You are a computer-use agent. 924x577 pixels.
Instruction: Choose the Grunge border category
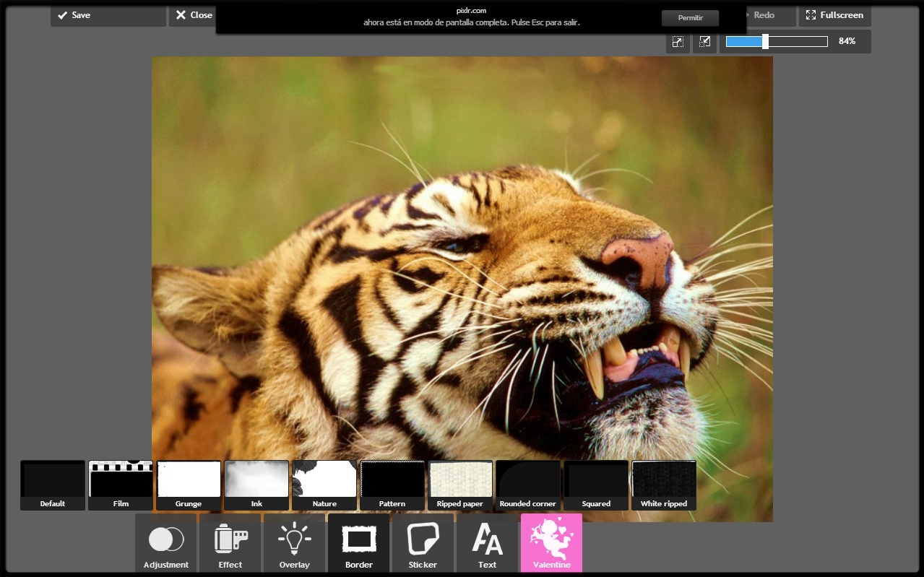(189, 485)
